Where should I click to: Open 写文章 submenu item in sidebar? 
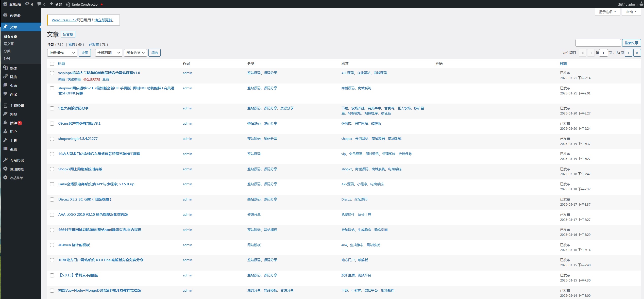click(x=9, y=44)
